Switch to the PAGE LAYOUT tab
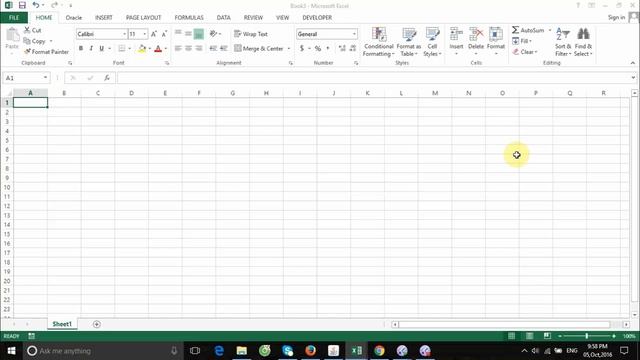The image size is (640, 360). click(x=144, y=18)
